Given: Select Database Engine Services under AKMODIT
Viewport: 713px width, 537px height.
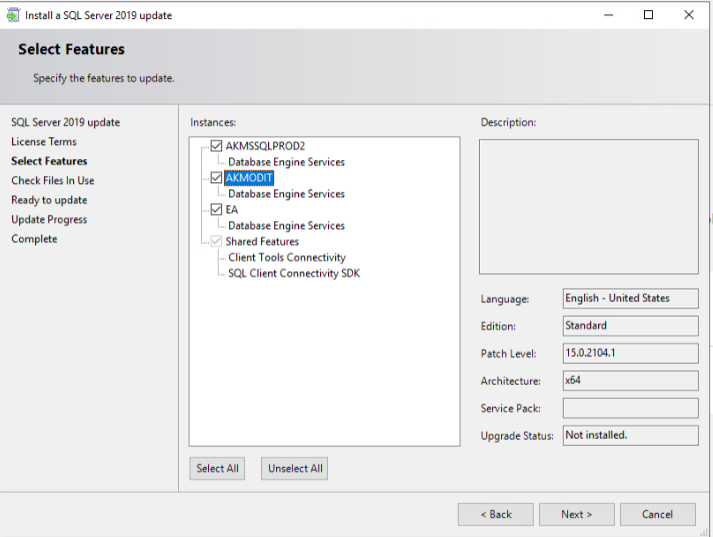Looking at the screenshot, I should (286, 194).
